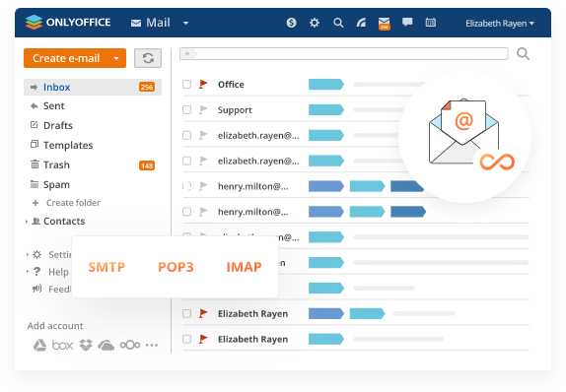Check the first Elizabeth Rayen message box

(186, 314)
